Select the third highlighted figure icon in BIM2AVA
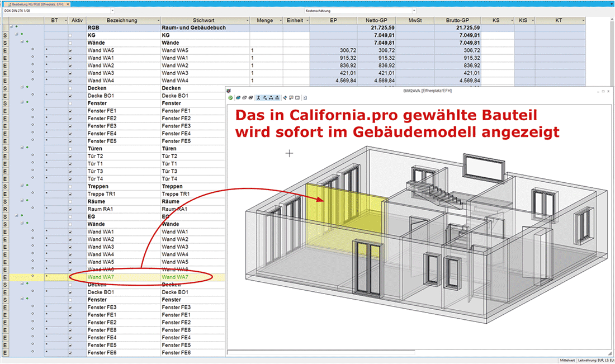The width and height of the screenshot is (615, 364). pyautogui.click(x=271, y=98)
